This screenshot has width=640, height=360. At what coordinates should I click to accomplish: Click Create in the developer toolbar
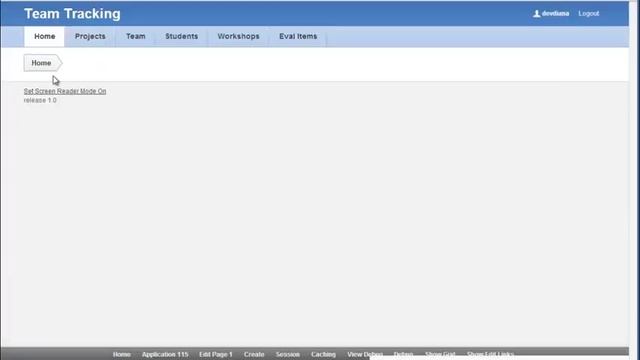[x=254, y=354]
